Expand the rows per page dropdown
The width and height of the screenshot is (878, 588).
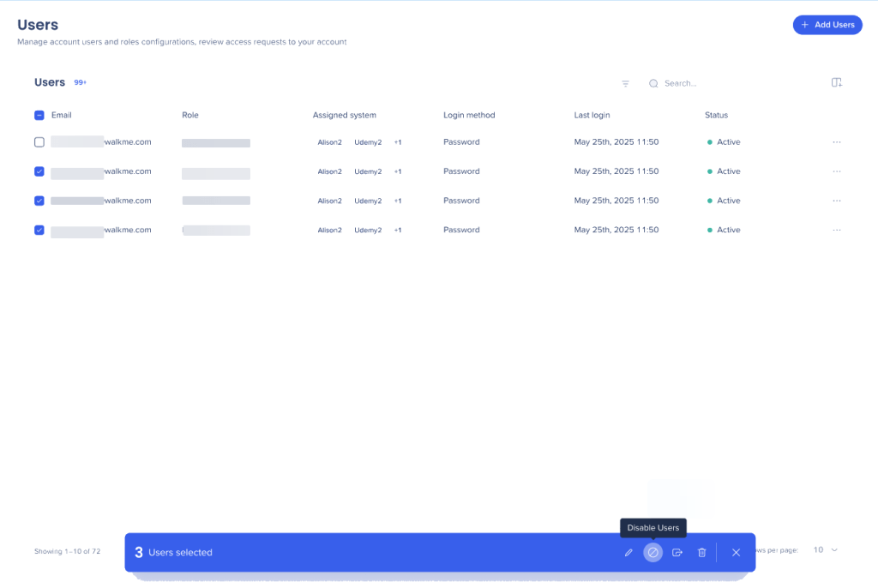[825, 550]
